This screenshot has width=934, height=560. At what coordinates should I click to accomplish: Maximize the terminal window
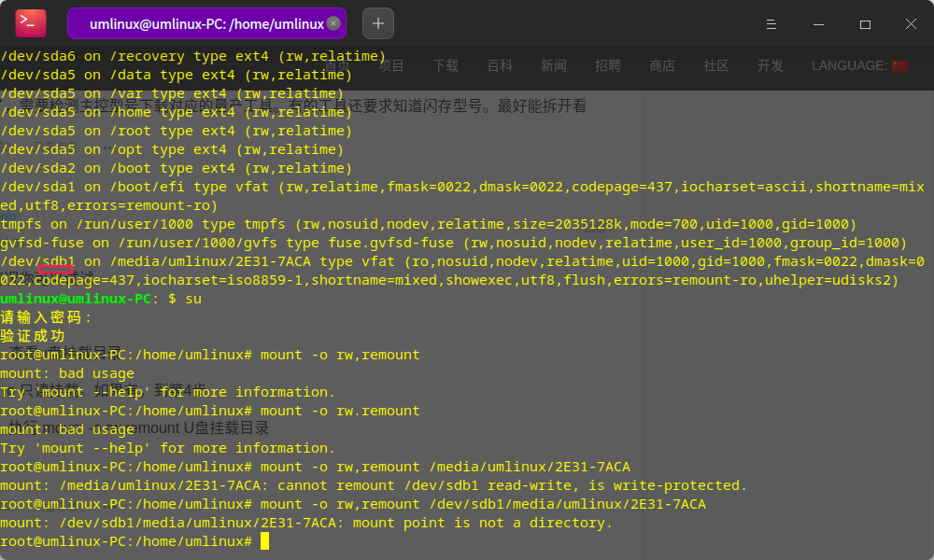click(865, 23)
